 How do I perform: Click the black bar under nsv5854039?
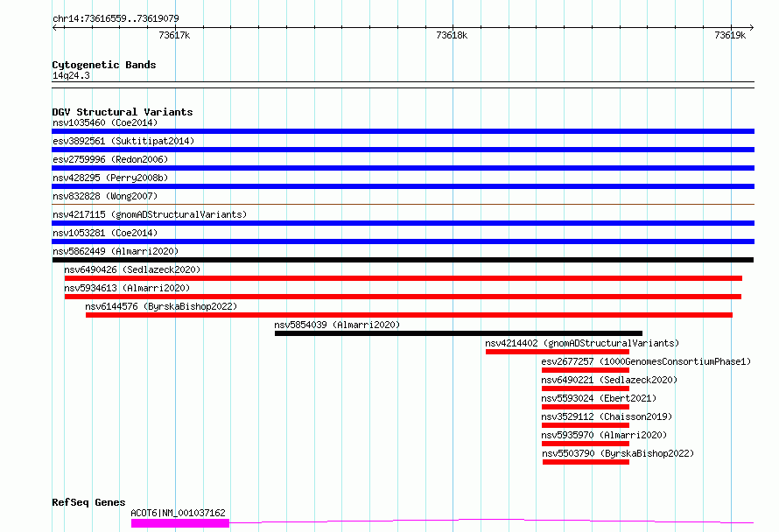tap(459, 333)
